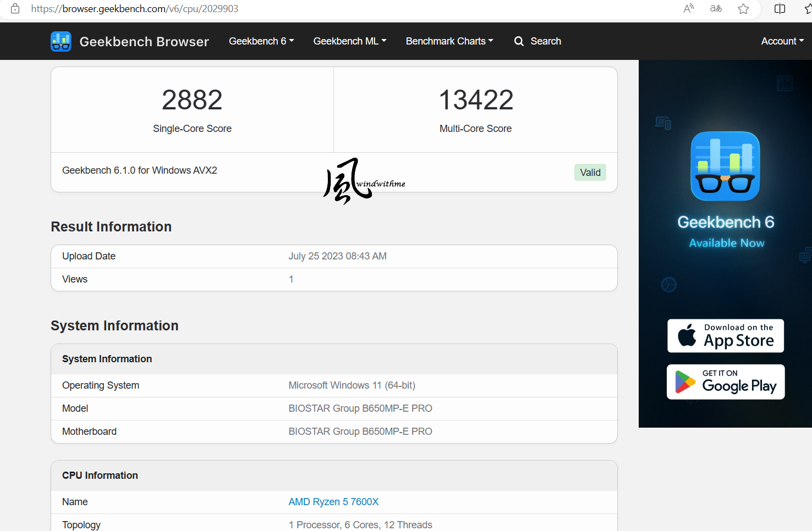Screen dimensions: 812x531
Task: Open the AMD Ryzen 5 7600X link
Action: point(333,502)
